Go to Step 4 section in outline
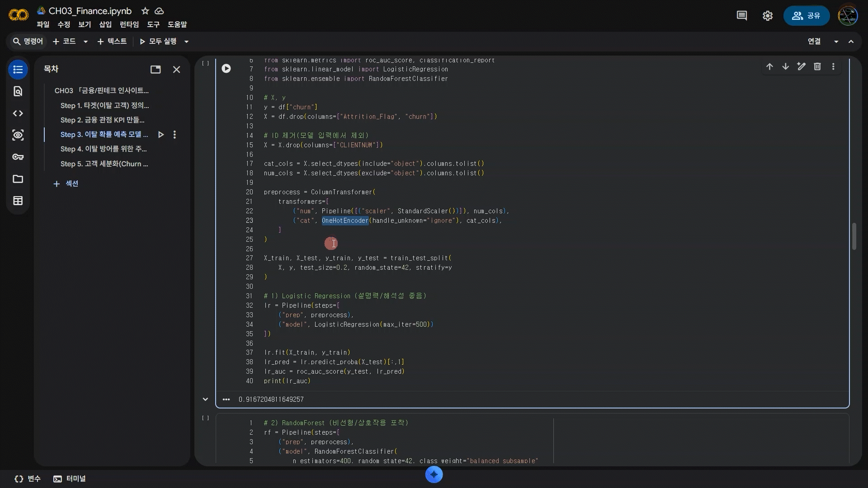The height and width of the screenshot is (488, 868). click(x=104, y=149)
